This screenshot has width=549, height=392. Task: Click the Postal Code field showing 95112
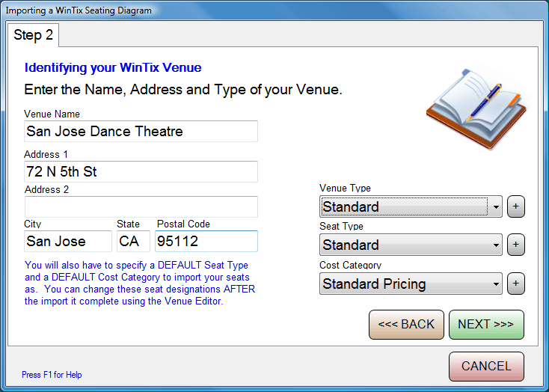[206, 241]
